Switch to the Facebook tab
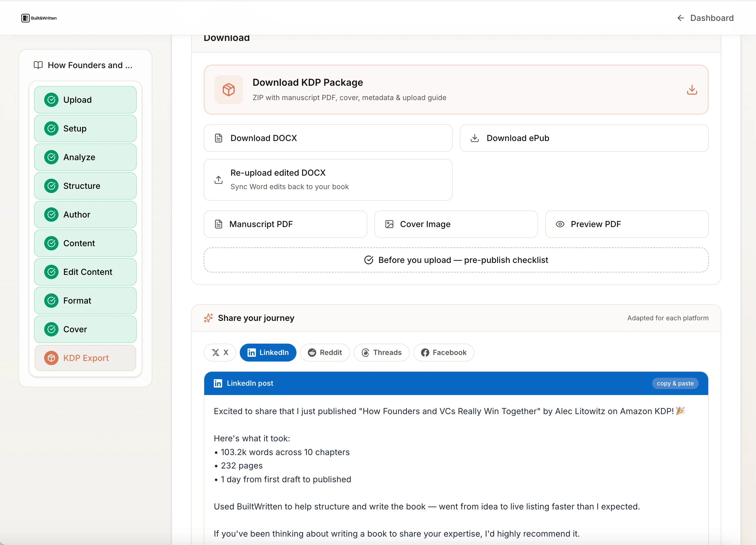Viewport: 756px width, 545px height. 444,353
